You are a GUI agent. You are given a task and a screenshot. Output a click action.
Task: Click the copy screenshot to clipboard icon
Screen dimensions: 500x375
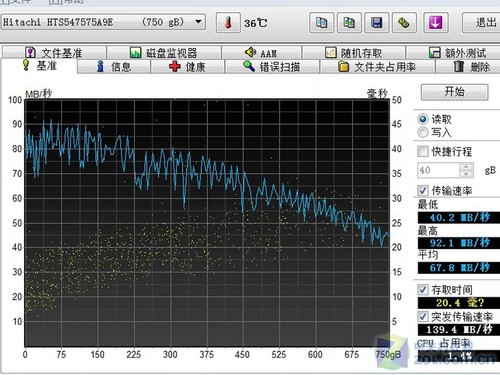coord(349,23)
